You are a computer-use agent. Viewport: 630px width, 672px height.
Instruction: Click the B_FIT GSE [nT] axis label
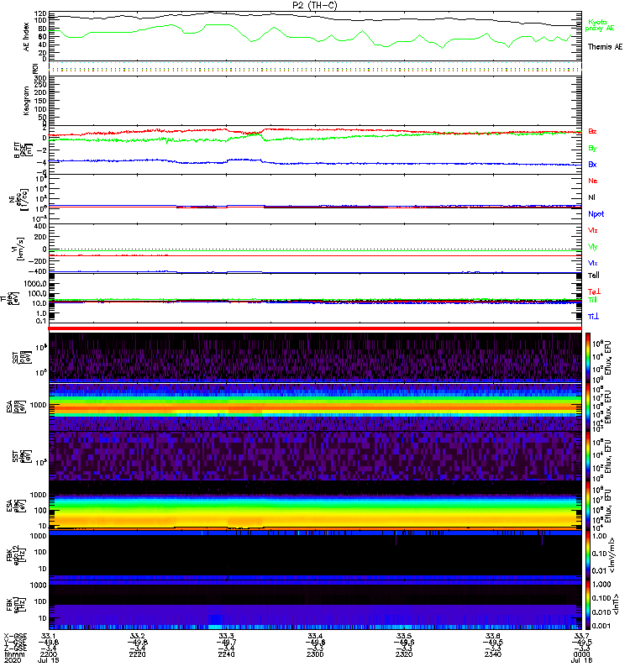click(x=24, y=150)
